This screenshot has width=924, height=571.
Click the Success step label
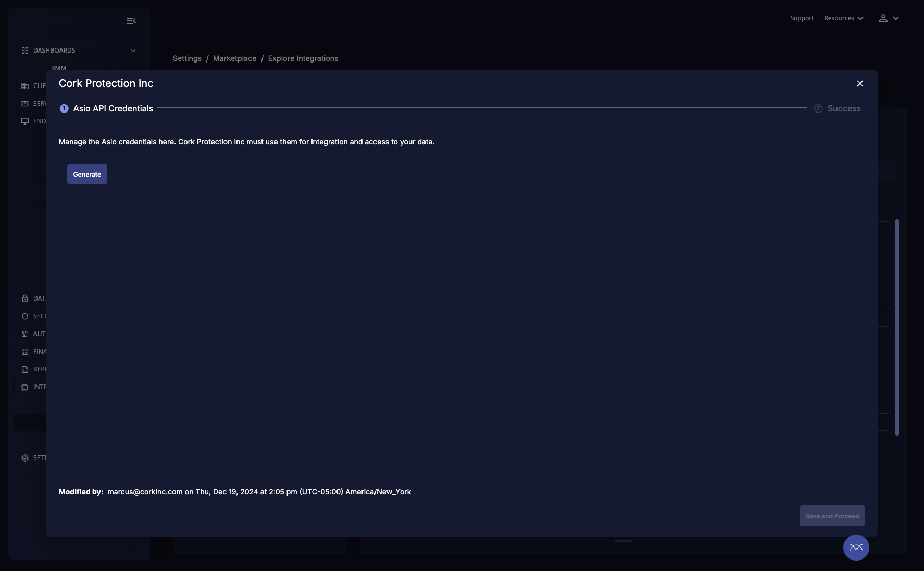844,108
